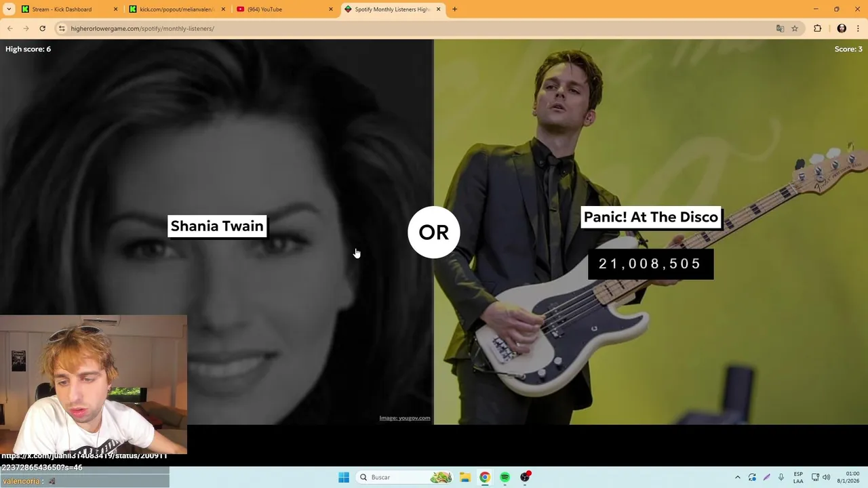Click the 21,008,505 listeners count
This screenshot has width=868, height=488.
(x=650, y=264)
